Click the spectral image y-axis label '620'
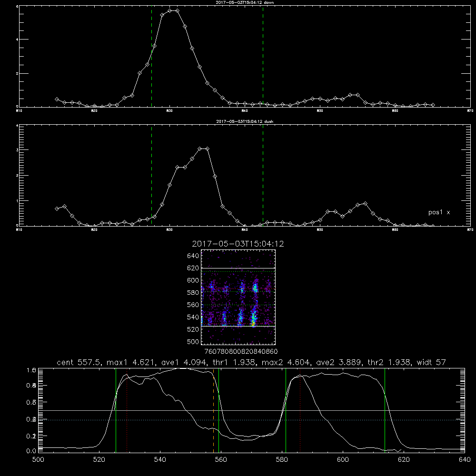The image size is (476, 476). point(193,268)
